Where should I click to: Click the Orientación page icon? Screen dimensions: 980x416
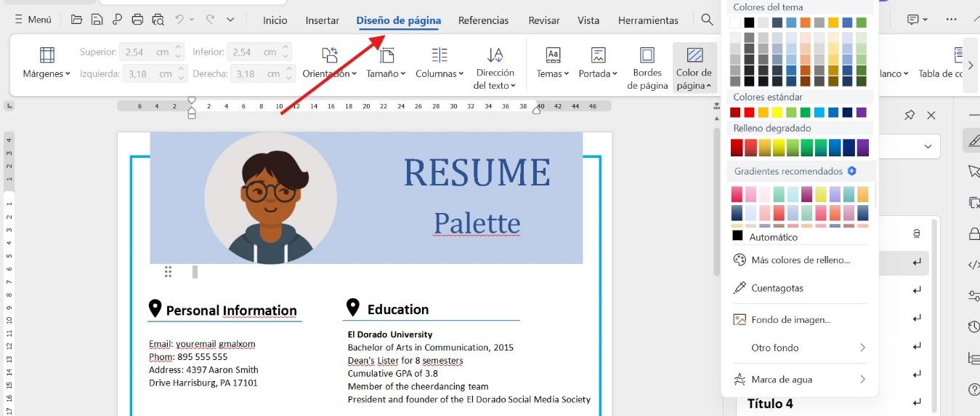[330, 55]
